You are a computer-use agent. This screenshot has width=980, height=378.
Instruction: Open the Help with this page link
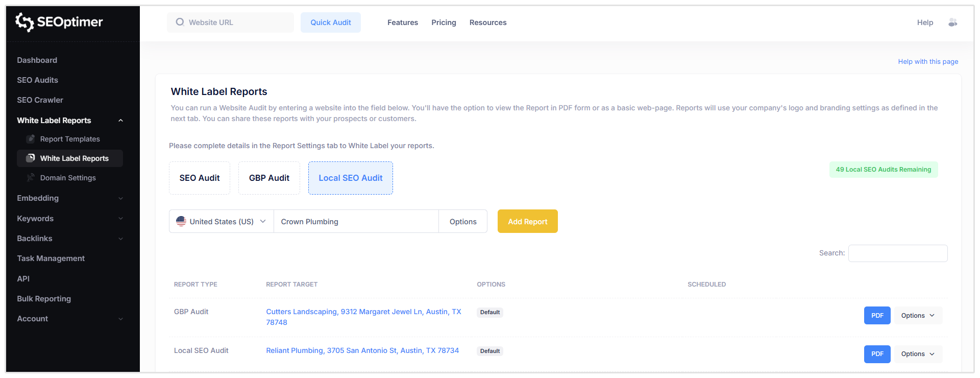point(928,62)
